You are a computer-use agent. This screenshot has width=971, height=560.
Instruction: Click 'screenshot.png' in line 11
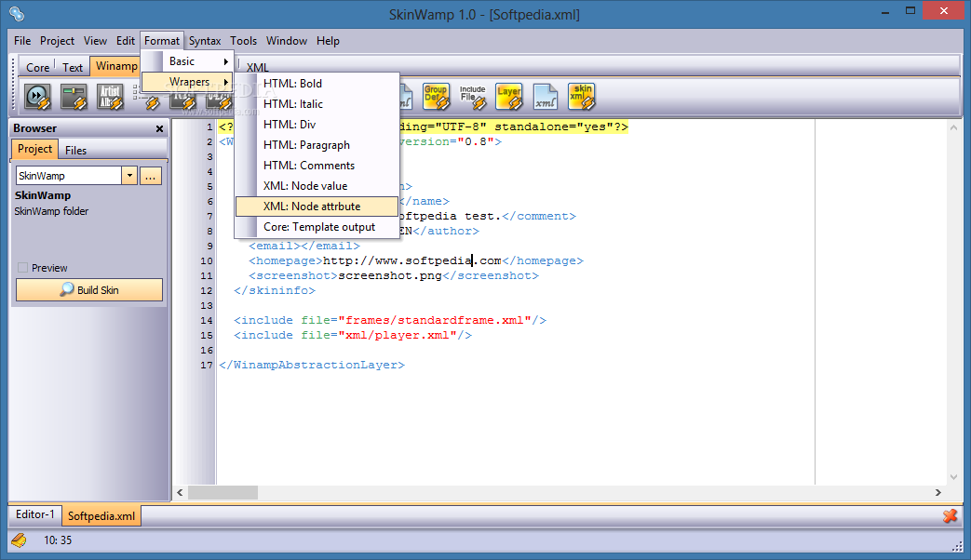389,275
